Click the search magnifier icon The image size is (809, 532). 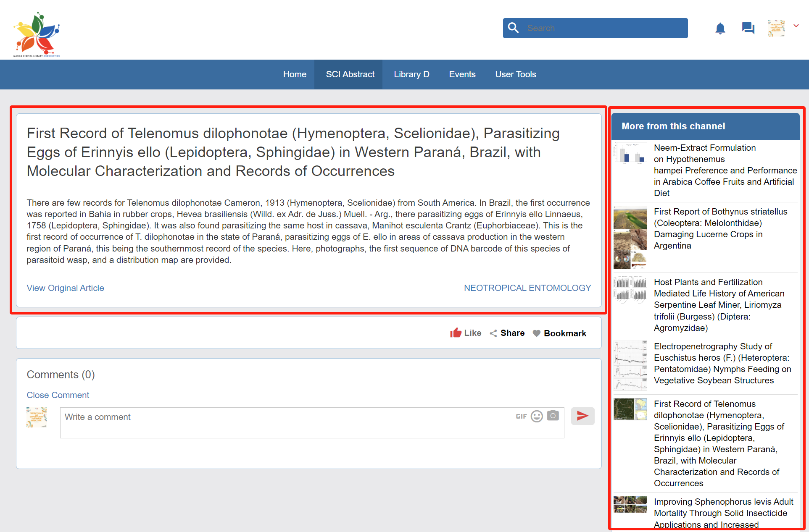[513, 28]
